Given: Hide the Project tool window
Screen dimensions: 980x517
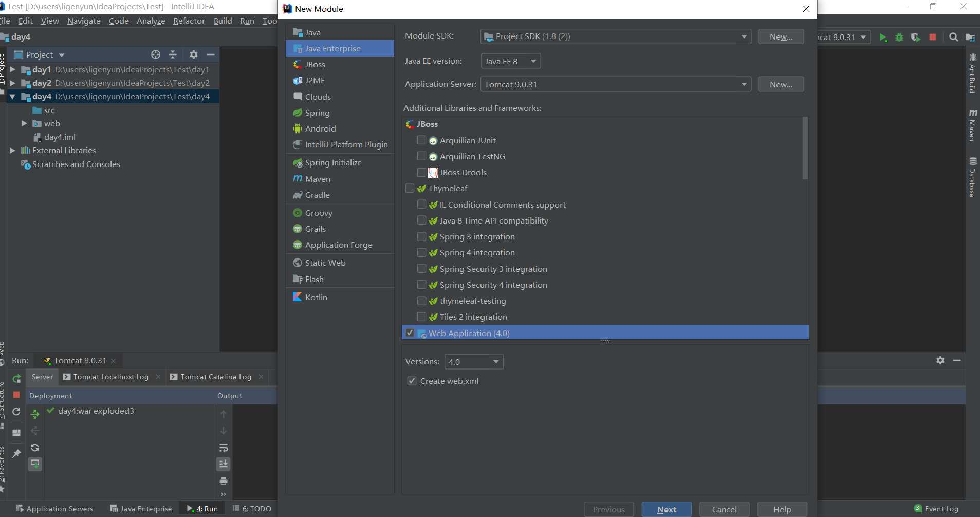Looking at the screenshot, I should point(210,54).
